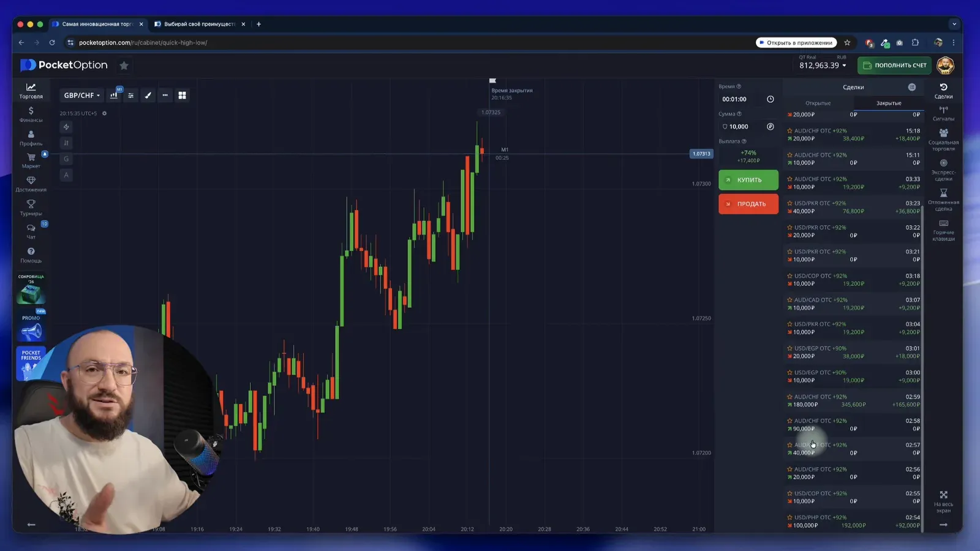This screenshot has width=980, height=551.
Task: Open the chart type M1 button
Action: (114, 95)
